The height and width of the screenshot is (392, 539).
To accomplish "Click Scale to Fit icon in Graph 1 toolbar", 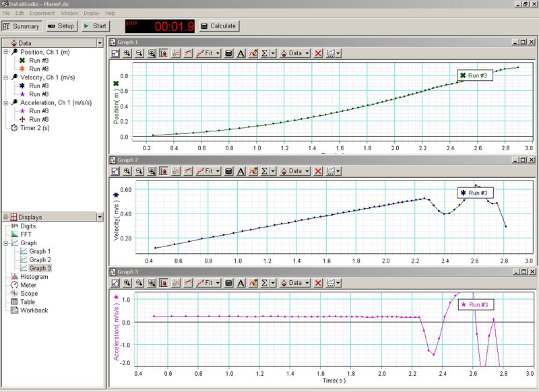I will click(x=115, y=53).
